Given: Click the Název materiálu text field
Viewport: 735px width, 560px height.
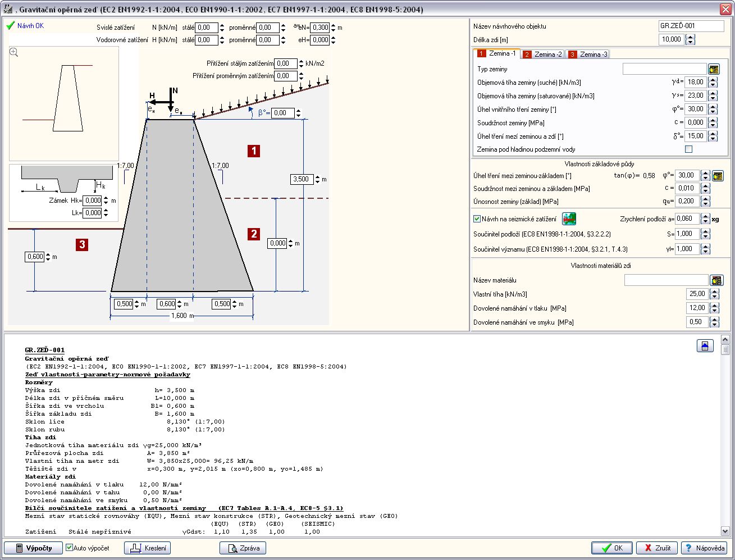Looking at the screenshot, I should tap(666, 280).
